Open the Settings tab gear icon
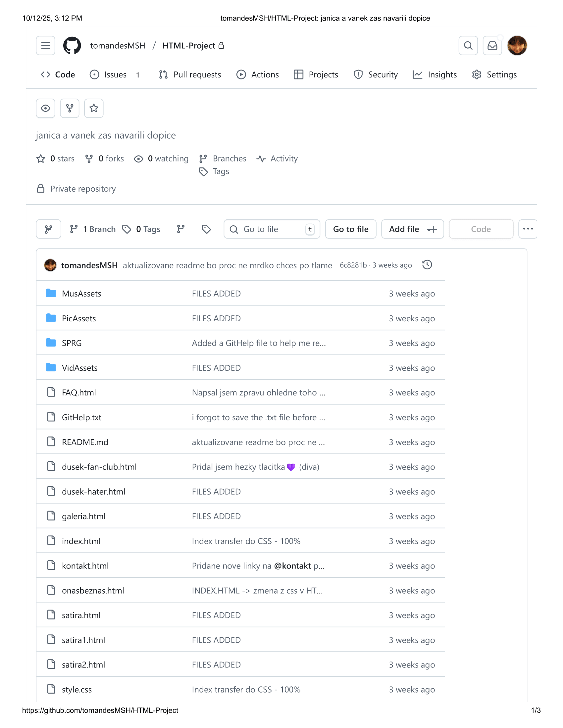Viewport: 563px width, 728px height. [477, 75]
